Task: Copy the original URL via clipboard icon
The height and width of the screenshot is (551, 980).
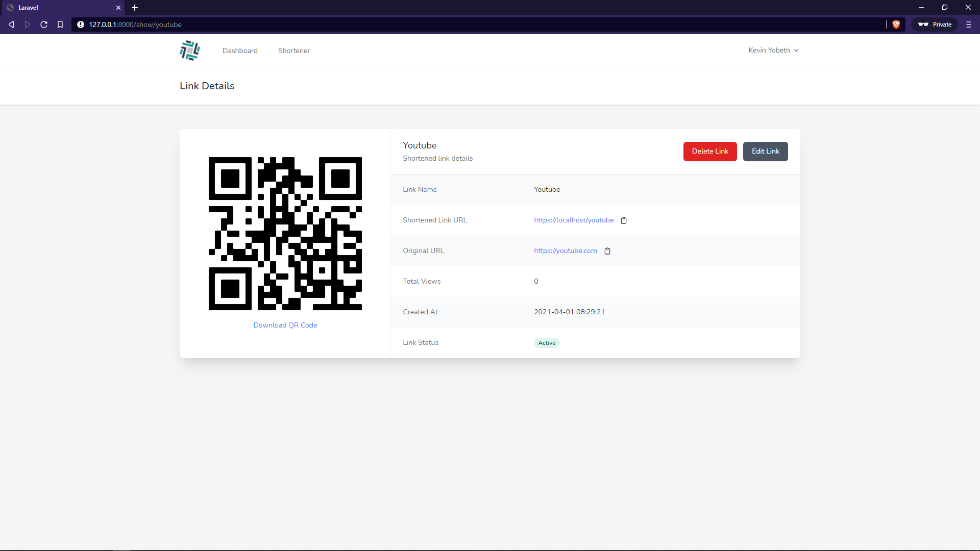Action: tap(607, 251)
